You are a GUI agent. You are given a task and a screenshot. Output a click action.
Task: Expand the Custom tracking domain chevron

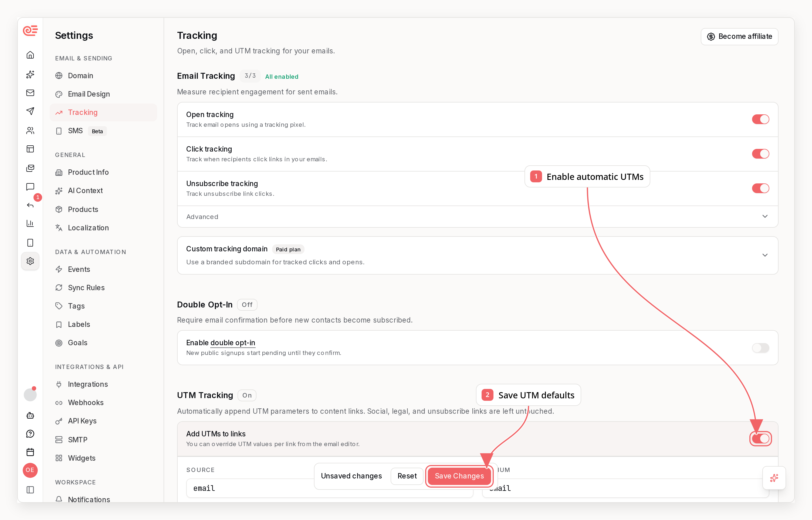pyautogui.click(x=765, y=255)
